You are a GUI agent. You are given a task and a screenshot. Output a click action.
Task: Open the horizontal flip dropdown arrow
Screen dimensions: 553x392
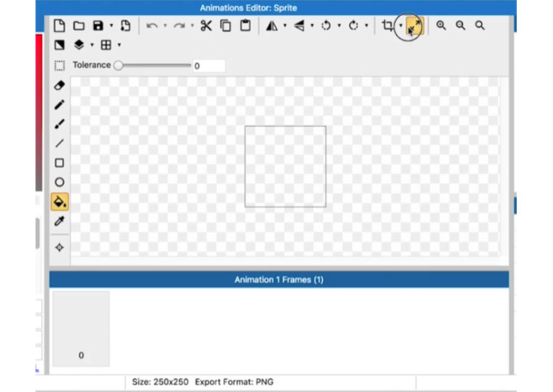(x=285, y=26)
